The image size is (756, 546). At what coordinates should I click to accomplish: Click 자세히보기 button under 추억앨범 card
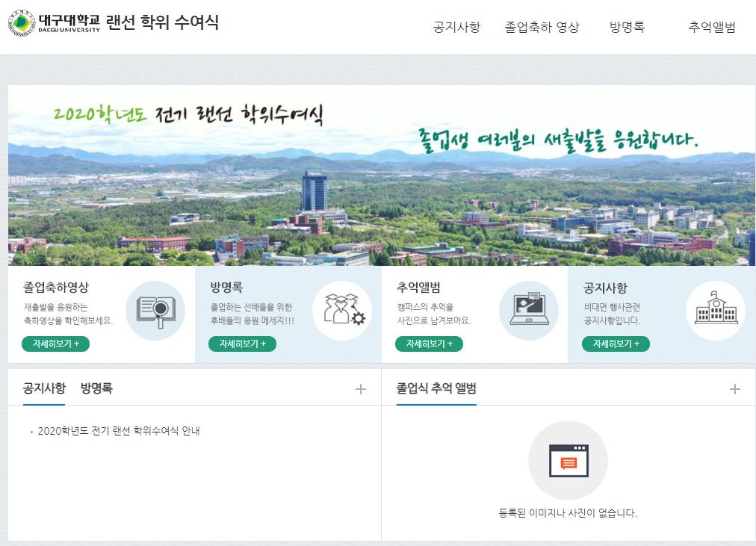tap(429, 344)
